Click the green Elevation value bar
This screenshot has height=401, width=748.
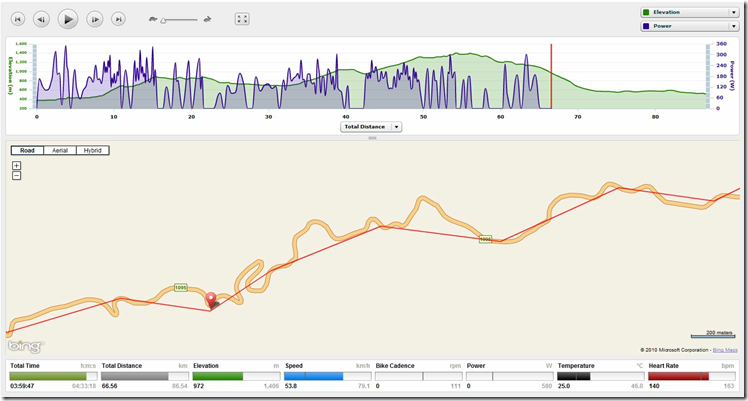(236, 376)
